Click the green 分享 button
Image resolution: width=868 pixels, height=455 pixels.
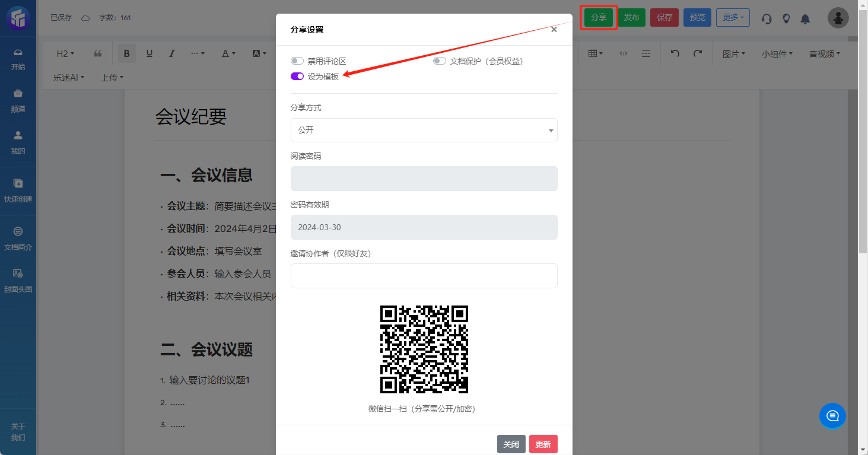(x=599, y=17)
